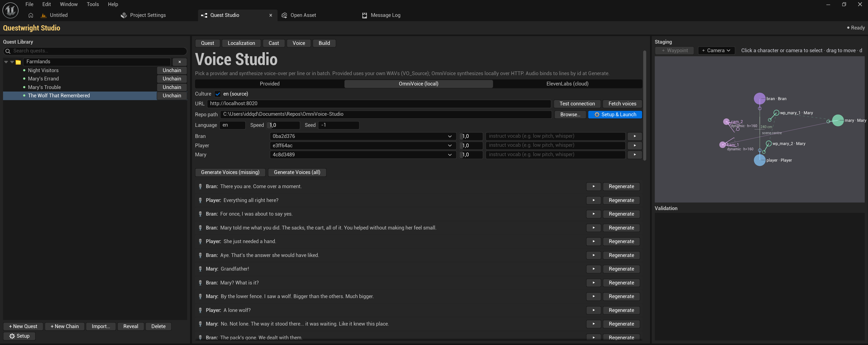Select the cam_1 camera marker in Staging
Screen dimensions: 868x345
coord(722,145)
